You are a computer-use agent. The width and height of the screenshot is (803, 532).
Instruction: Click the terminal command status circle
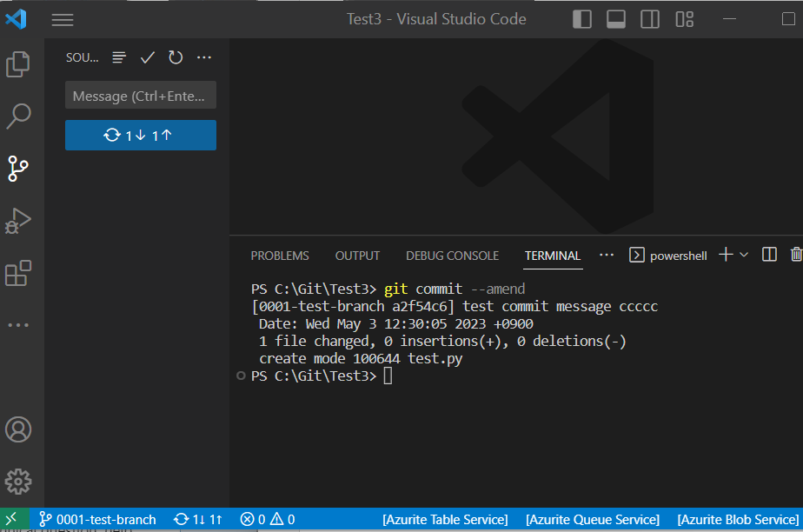click(x=241, y=376)
